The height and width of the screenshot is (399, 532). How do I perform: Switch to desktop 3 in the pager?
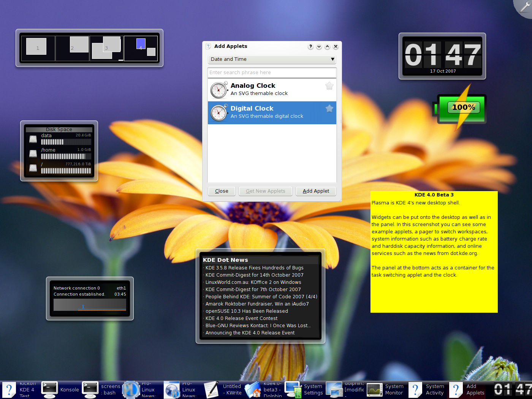(106, 48)
